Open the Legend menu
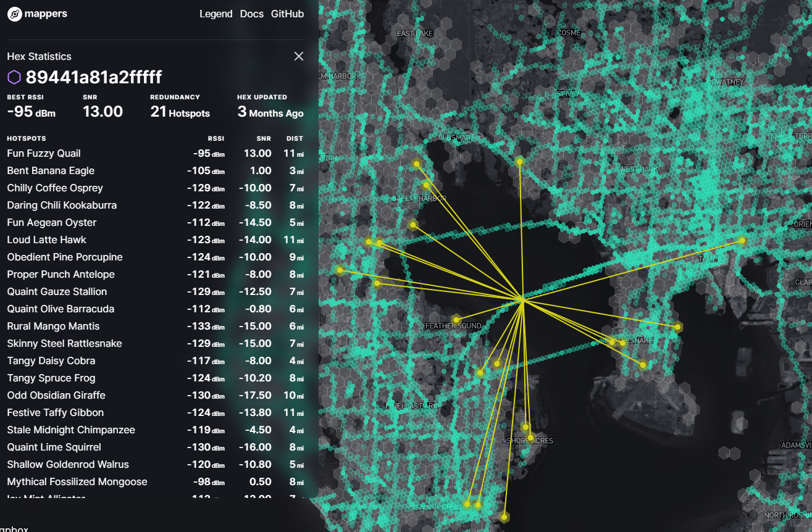Viewport: 812px width, 532px height. [x=216, y=14]
